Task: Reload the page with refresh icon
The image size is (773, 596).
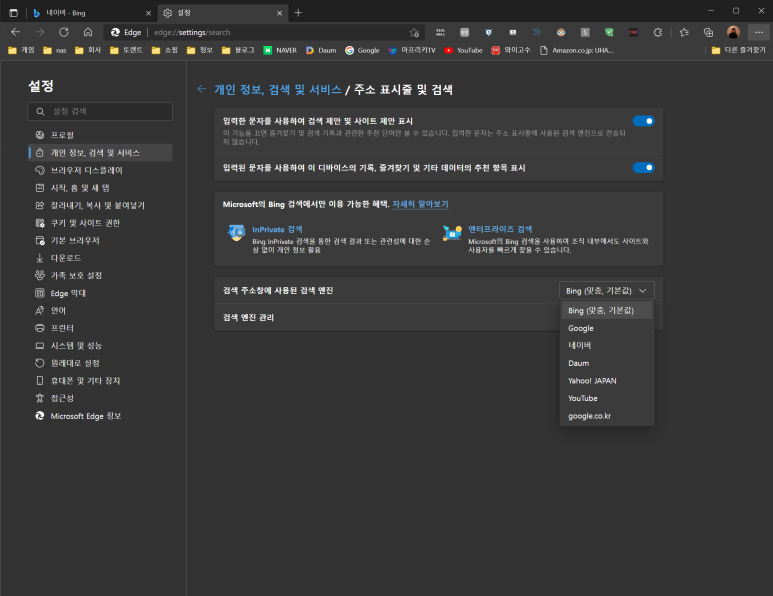Action: click(x=64, y=33)
